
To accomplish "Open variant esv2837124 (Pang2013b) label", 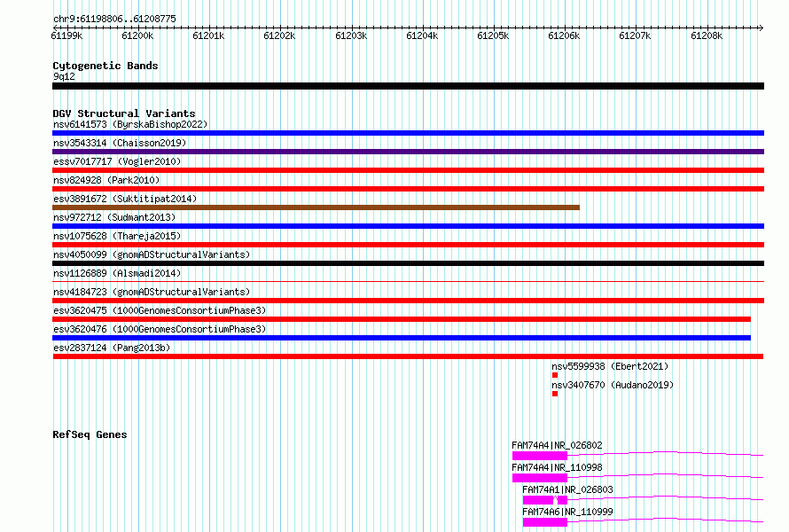I will click(112, 348).
